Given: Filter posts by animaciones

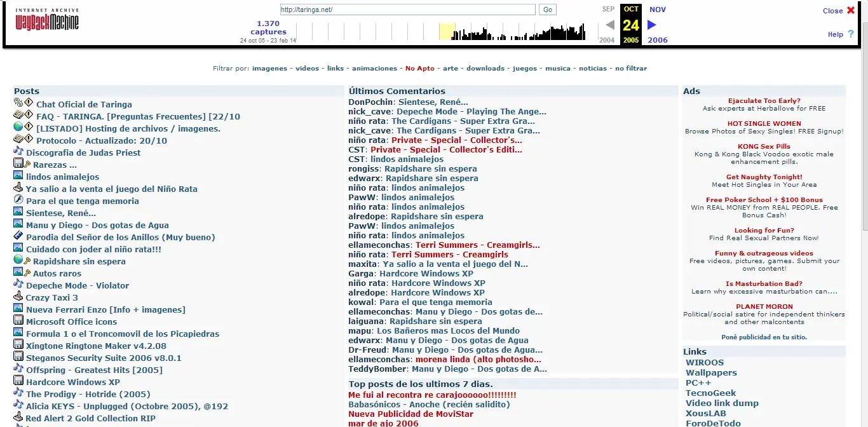Looking at the screenshot, I should 374,68.
